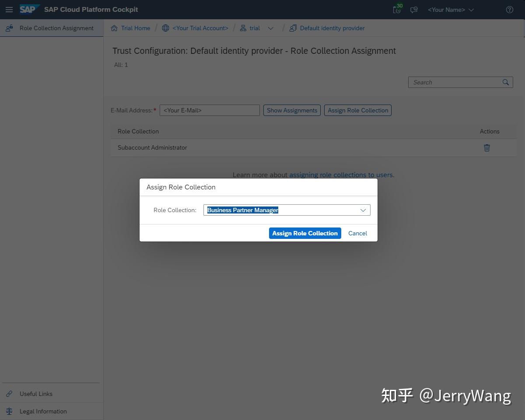Click the home icon in breadcrumb
This screenshot has height=420, width=525.
click(x=115, y=28)
